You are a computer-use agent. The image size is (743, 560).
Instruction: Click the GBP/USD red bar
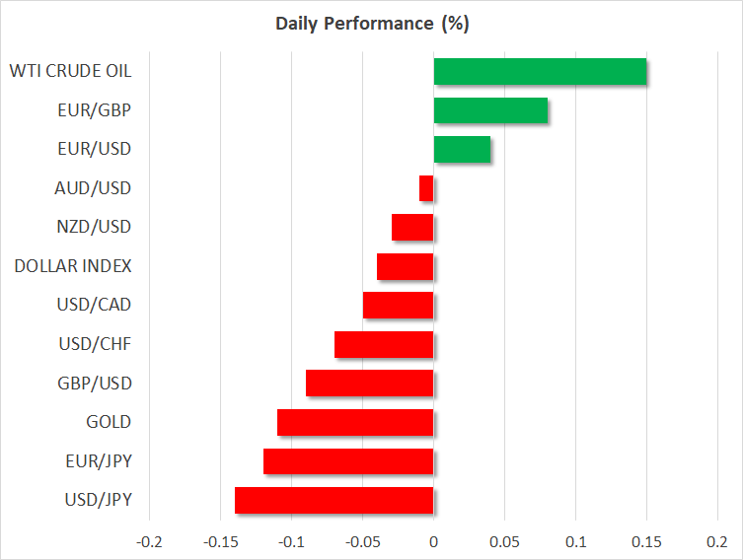[370, 384]
